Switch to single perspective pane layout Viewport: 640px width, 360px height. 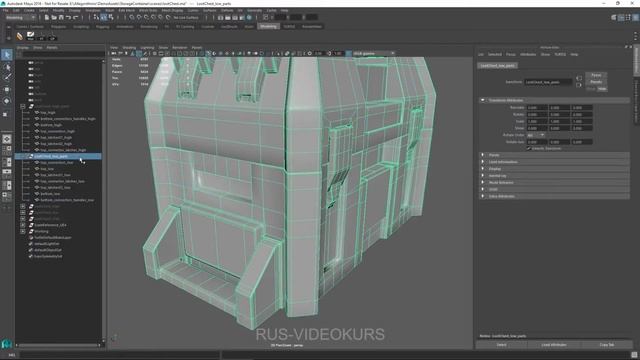(x=7, y=139)
